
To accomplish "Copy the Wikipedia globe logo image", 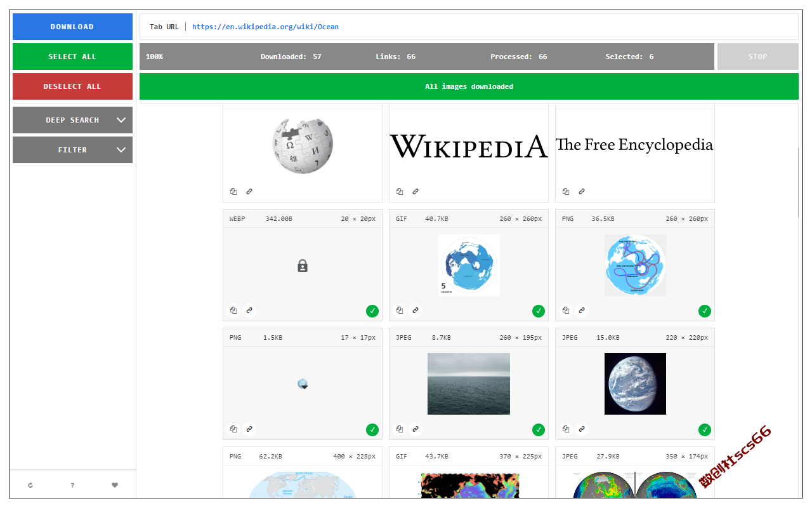I will [233, 191].
